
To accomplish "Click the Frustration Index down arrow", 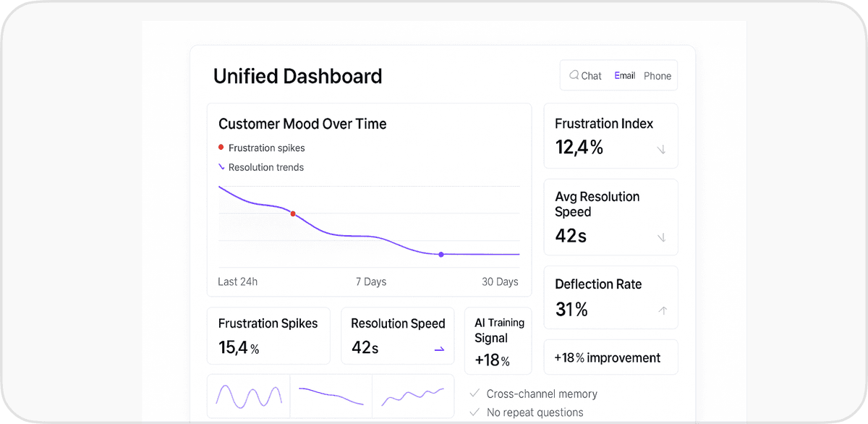I will [661, 150].
